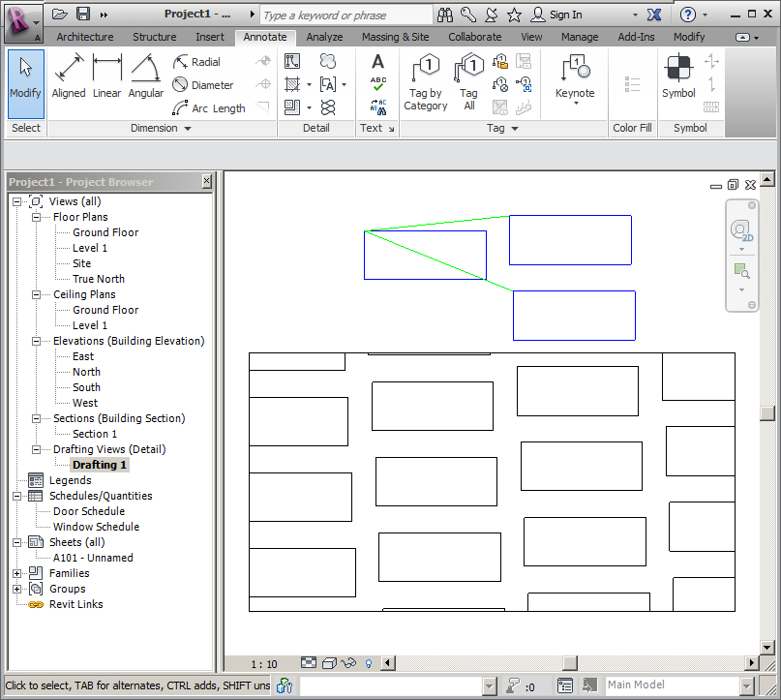
Task: Open the Detail Group dropdown arrow
Action: [345, 84]
